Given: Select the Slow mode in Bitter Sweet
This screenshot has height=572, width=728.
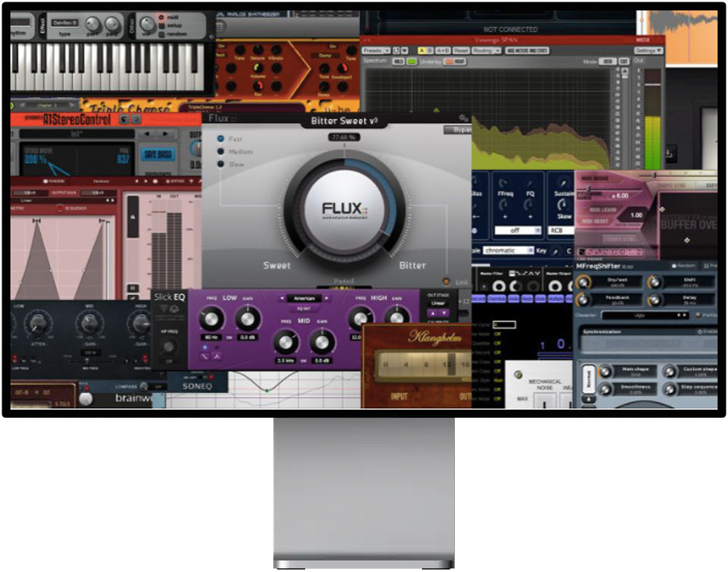Looking at the screenshot, I should tap(220, 164).
